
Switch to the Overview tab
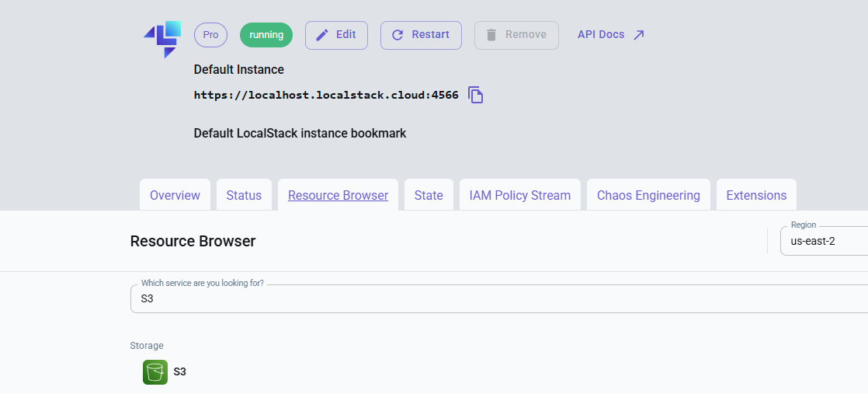pyautogui.click(x=175, y=195)
